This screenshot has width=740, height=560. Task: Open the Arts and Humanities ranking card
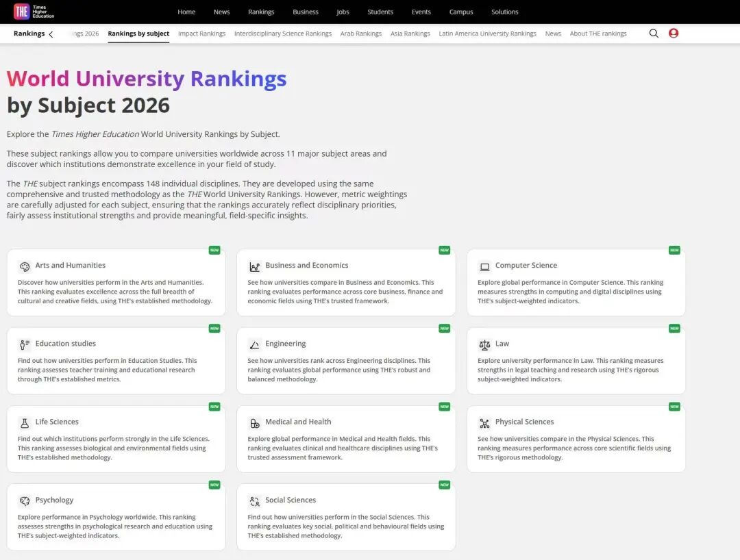coord(115,283)
